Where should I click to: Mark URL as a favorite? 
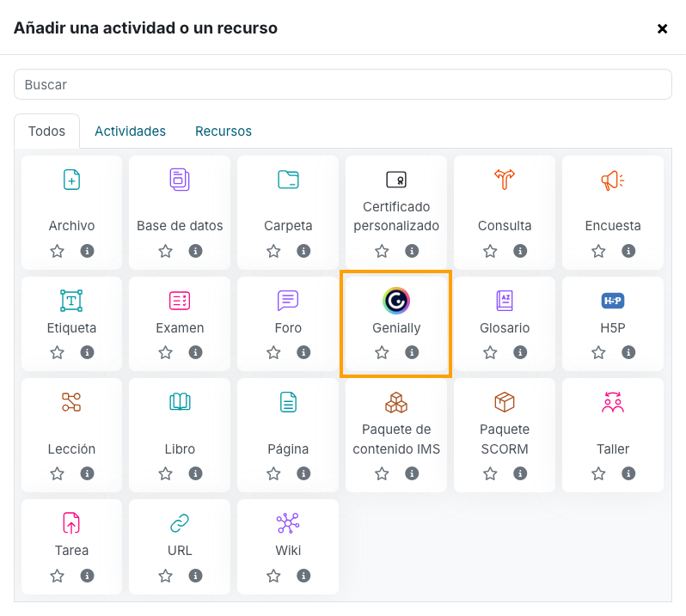pos(165,576)
